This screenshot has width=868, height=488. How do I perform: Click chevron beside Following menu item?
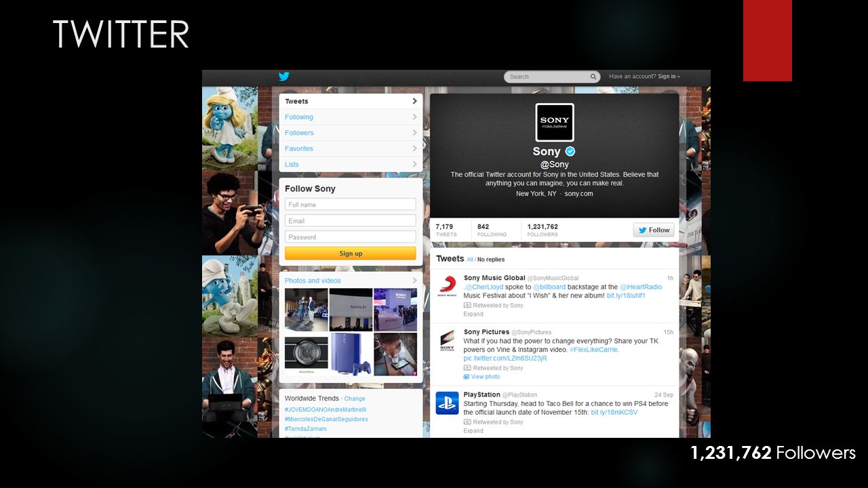414,117
